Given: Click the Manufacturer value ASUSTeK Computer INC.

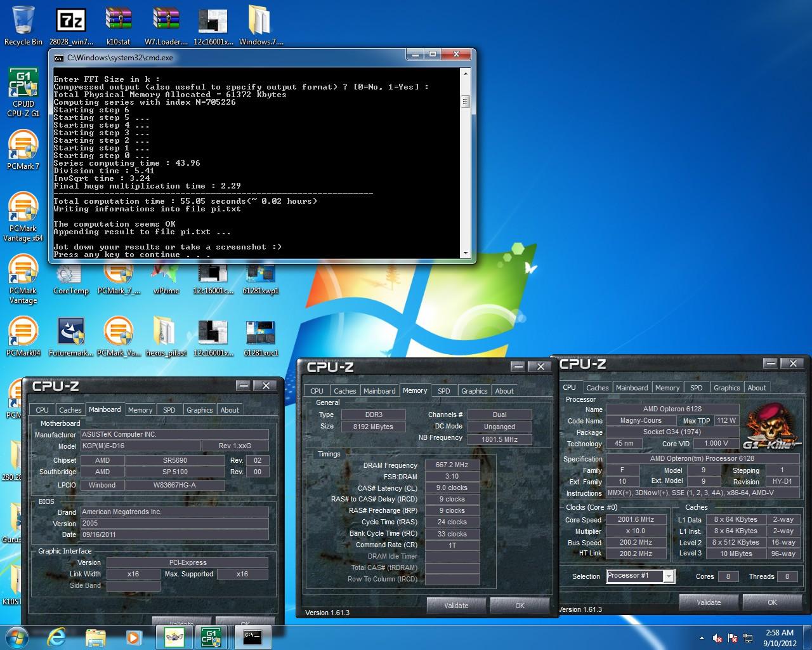Looking at the screenshot, I should click(x=174, y=434).
